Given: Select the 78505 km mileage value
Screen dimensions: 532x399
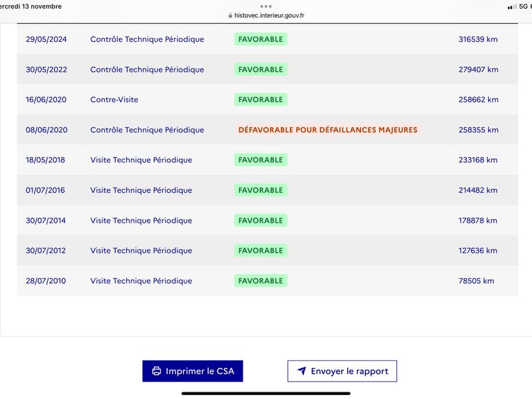Looking at the screenshot, I should [x=476, y=281].
